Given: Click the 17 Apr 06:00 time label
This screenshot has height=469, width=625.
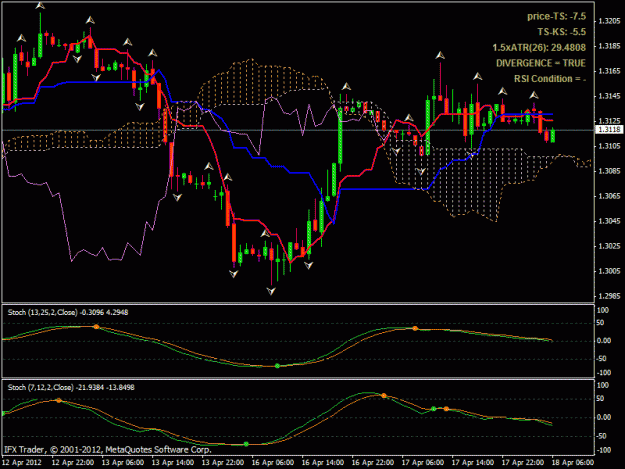Looking at the screenshot, I should (423, 463).
